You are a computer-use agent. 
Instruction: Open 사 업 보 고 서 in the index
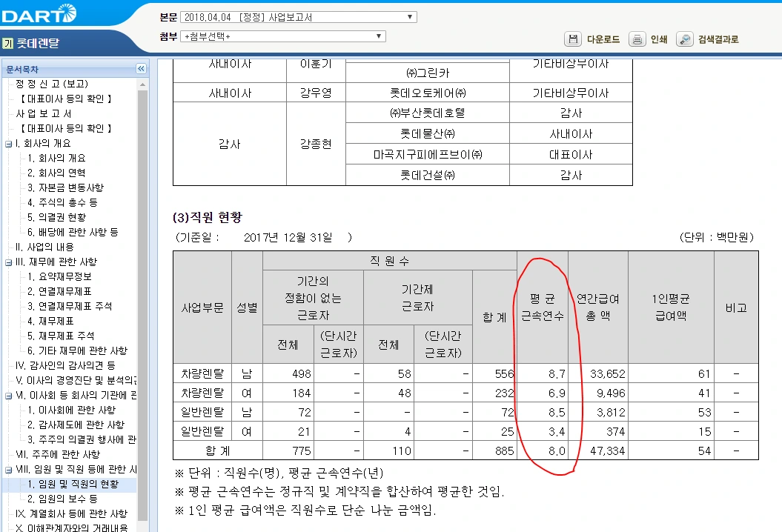(44, 113)
